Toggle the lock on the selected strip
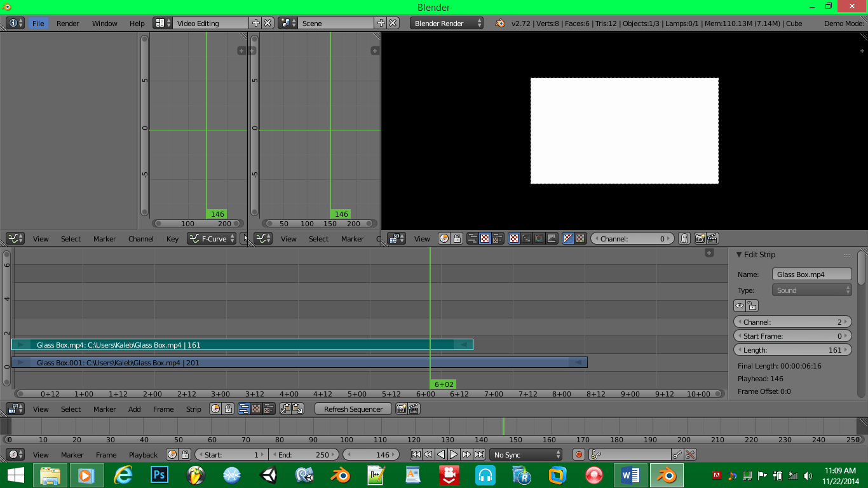The width and height of the screenshot is (868, 488). click(752, 306)
